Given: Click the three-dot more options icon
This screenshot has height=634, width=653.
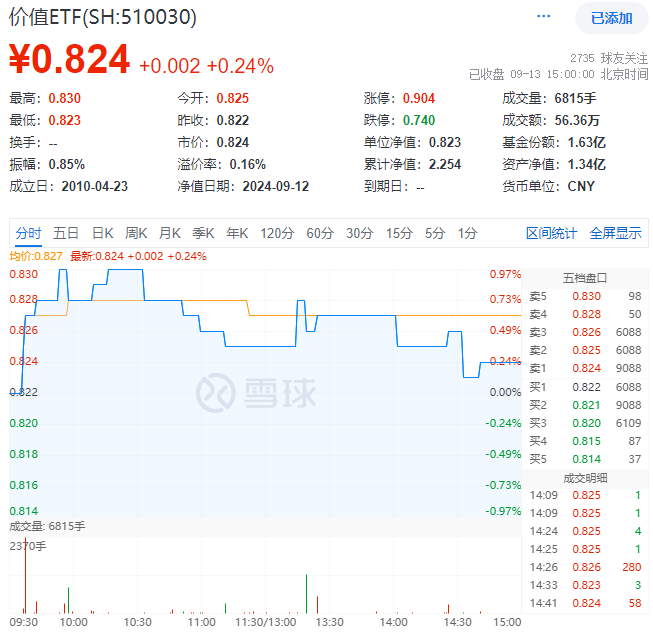Looking at the screenshot, I should [x=544, y=17].
